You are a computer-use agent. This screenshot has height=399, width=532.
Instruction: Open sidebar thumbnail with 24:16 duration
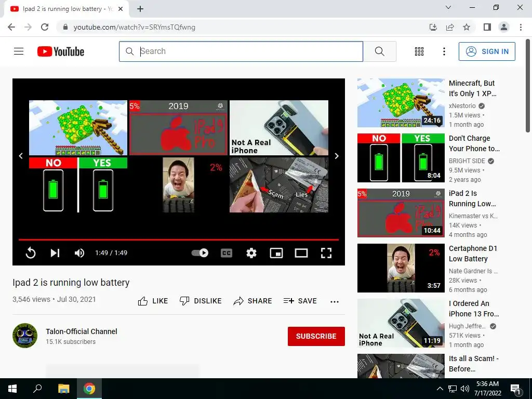coord(401,103)
